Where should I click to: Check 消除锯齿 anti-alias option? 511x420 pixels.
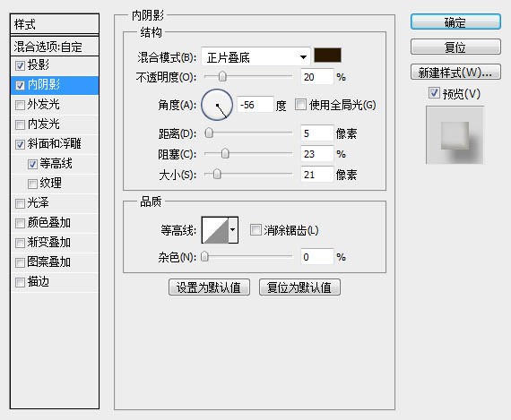[255, 229]
